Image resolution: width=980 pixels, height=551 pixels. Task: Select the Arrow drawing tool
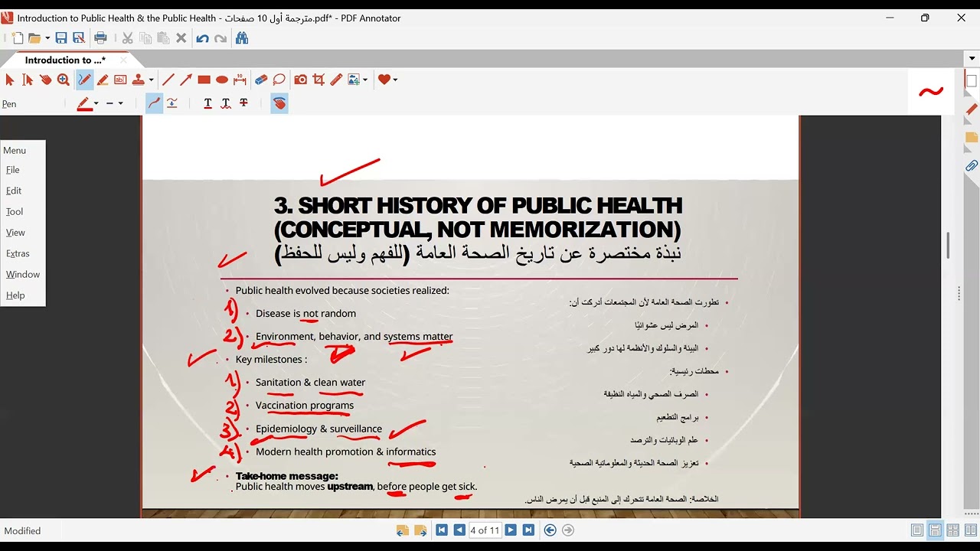(186, 80)
